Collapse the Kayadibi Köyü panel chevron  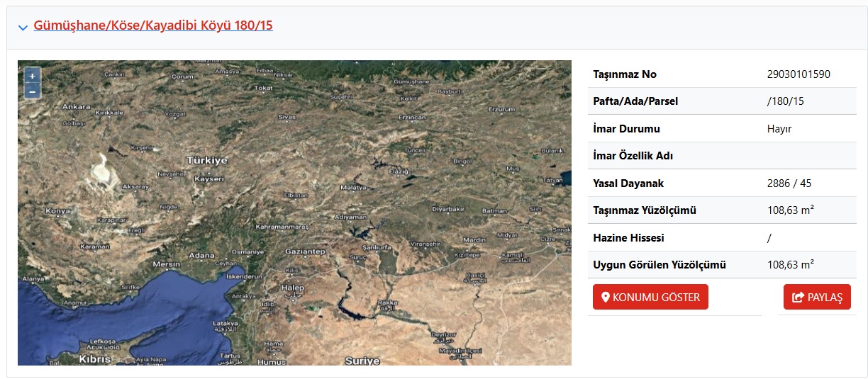(x=23, y=27)
